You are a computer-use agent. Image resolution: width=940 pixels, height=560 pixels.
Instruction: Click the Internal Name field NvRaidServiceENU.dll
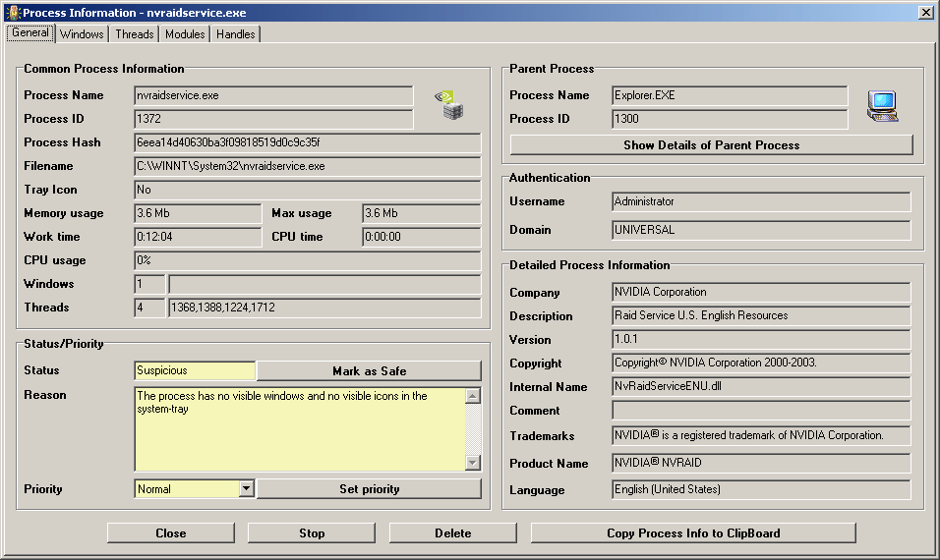(761, 386)
